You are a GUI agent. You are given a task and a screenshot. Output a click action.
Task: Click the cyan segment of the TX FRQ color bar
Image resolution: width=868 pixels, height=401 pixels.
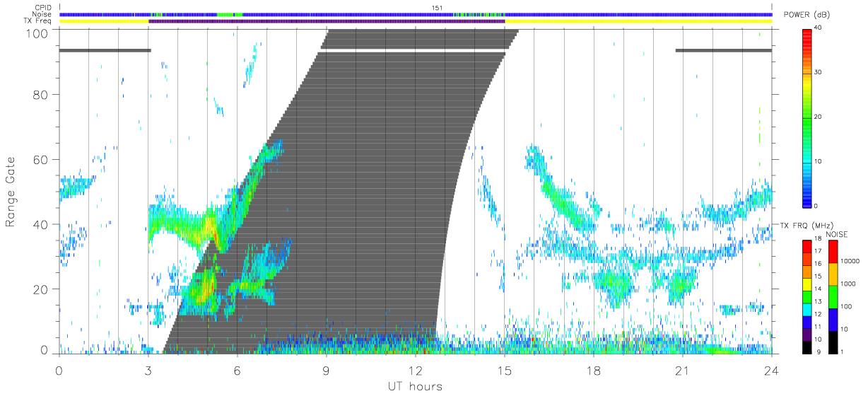tap(807, 310)
